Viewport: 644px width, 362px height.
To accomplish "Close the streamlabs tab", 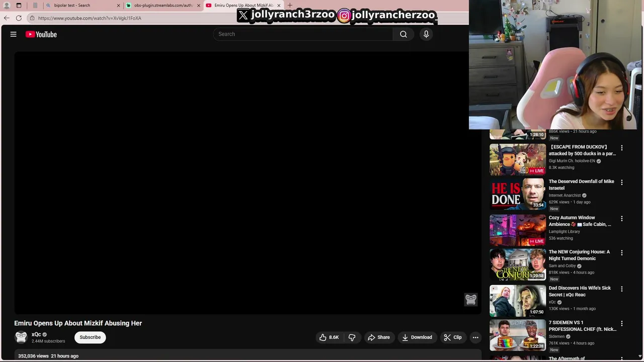I will coord(198,5).
